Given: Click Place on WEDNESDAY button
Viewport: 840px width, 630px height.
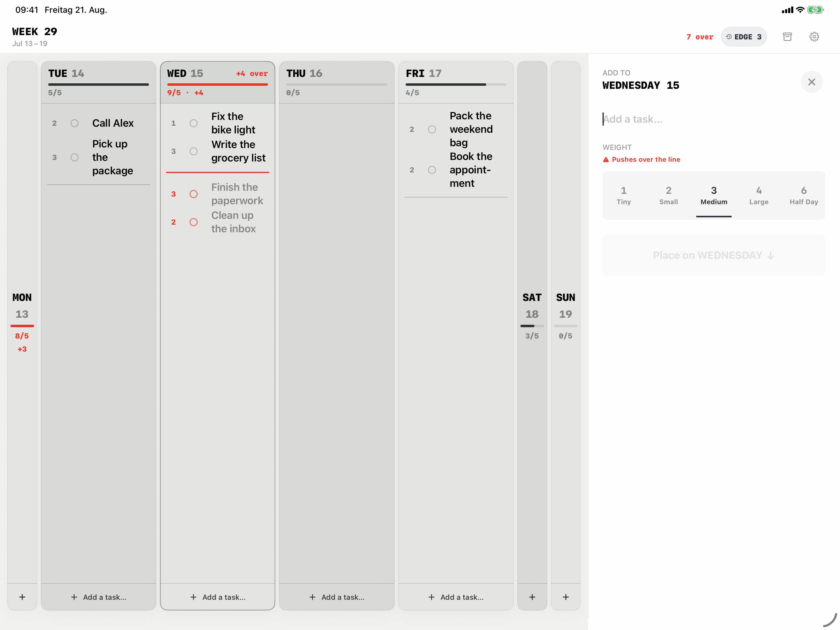Looking at the screenshot, I should click(x=714, y=255).
